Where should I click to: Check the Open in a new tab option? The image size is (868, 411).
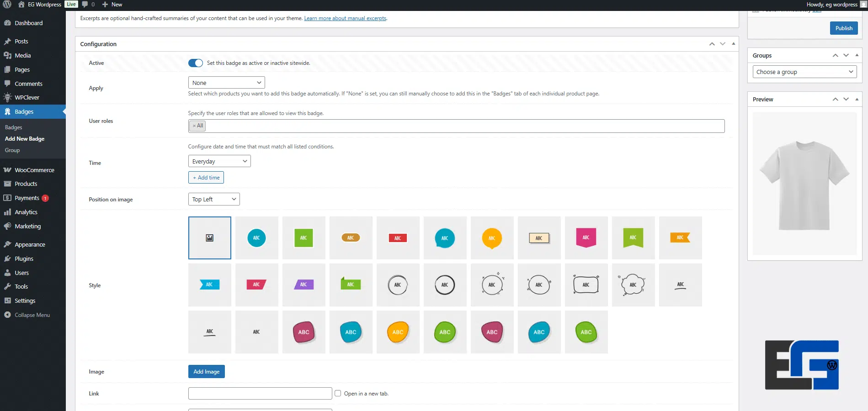pyautogui.click(x=337, y=393)
